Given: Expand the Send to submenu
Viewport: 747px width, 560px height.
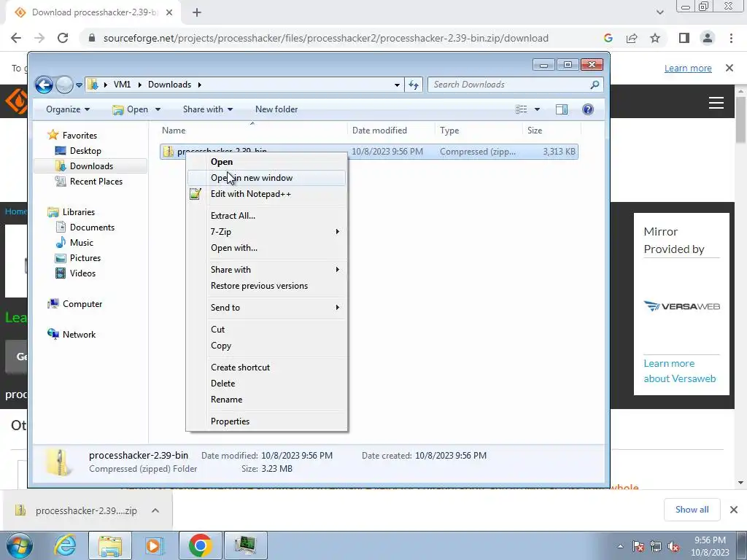Looking at the screenshot, I should click(266, 308).
